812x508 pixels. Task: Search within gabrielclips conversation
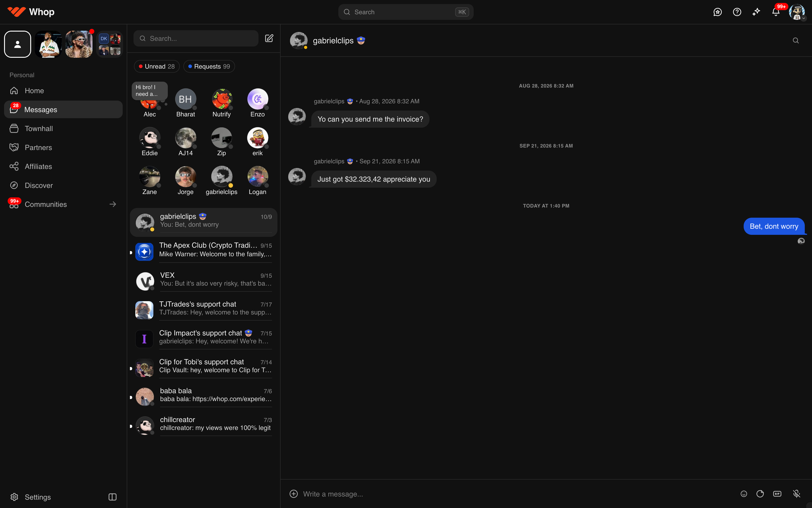tap(796, 40)
